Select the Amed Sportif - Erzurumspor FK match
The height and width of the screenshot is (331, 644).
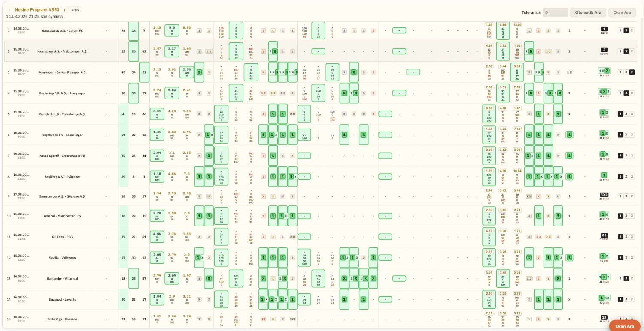click(x=63, y=156)
